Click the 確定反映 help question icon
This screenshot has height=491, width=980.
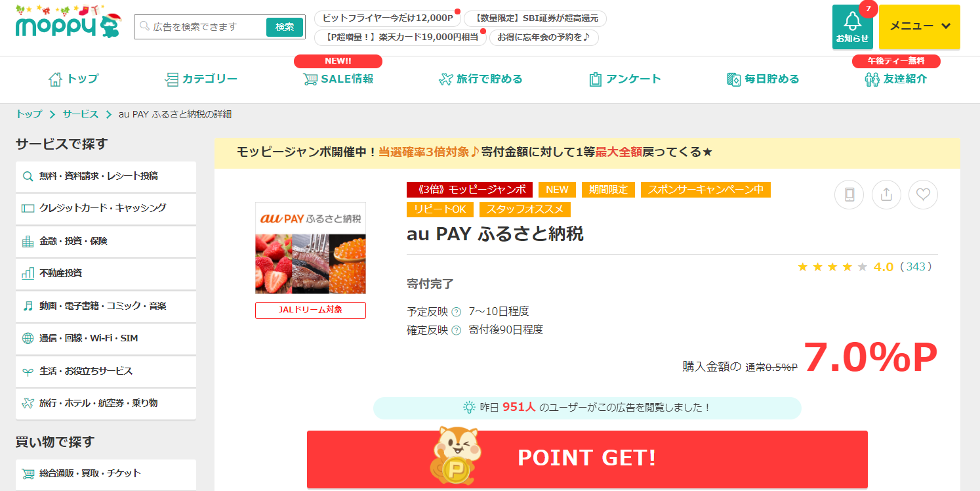click(x=456, y=330)
